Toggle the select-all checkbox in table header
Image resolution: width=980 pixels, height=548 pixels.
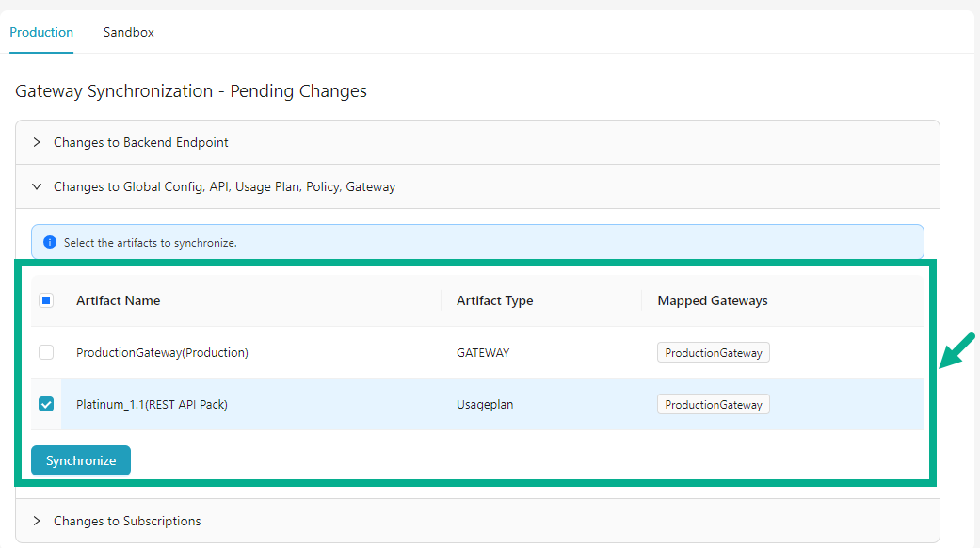coord(46,300)
